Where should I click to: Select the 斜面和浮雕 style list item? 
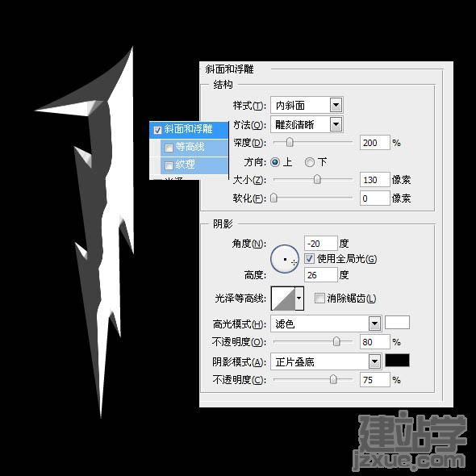189,130
